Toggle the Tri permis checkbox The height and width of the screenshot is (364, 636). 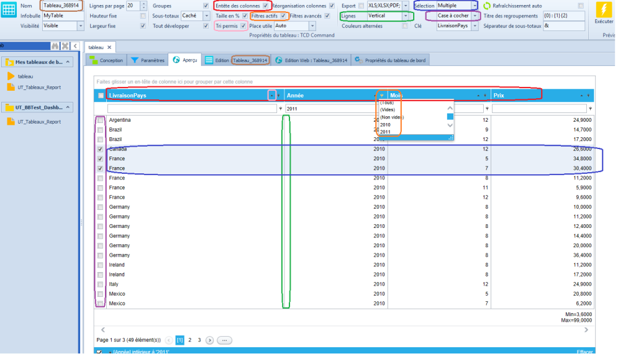click(x=243, y=26)
